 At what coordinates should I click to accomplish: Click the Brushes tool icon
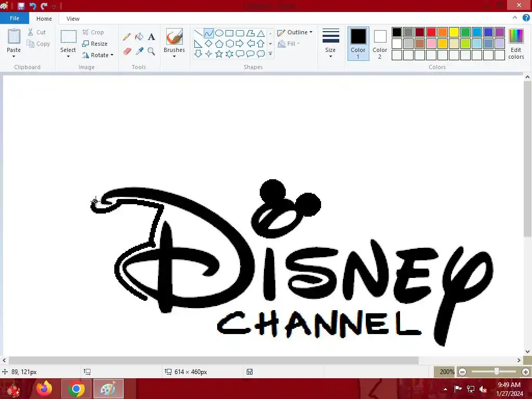coord(175,36)
